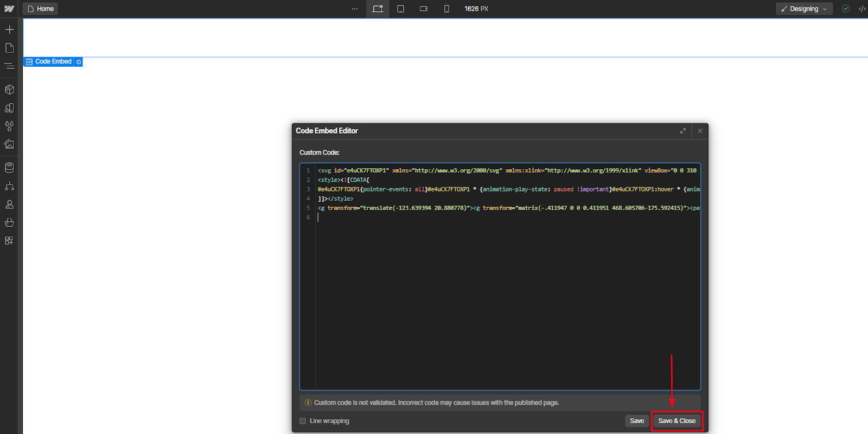
Task: Open the Logic flows panel
Action: click(9, 186)
